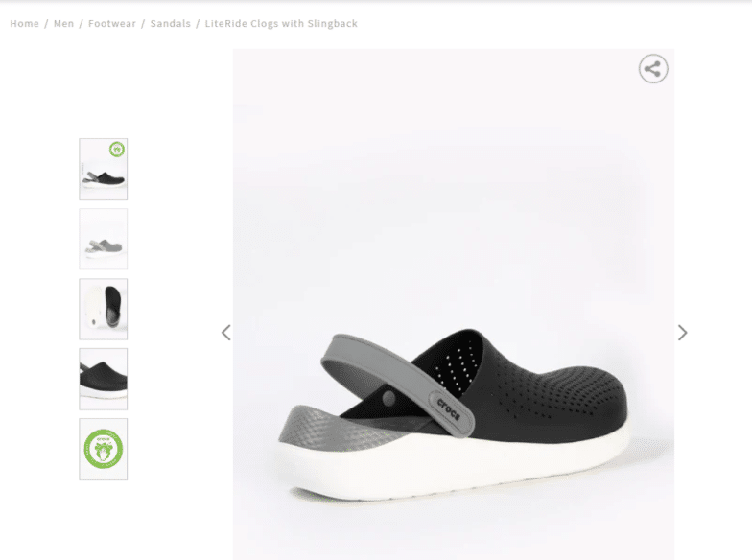The width and height of the screenshot is (752, 560).
Task: Click the small green badge on first thumbnail
Action: coord(117,150)
